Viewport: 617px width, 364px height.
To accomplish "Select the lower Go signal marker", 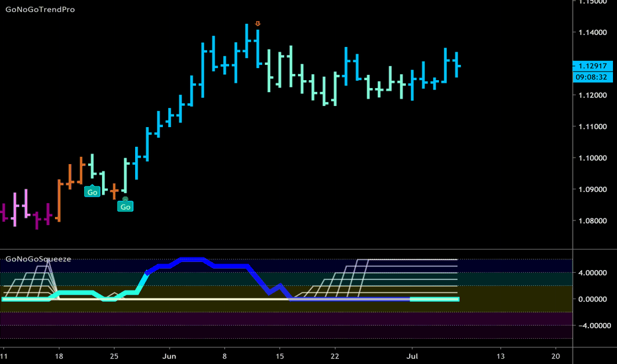I will [126, 206].
